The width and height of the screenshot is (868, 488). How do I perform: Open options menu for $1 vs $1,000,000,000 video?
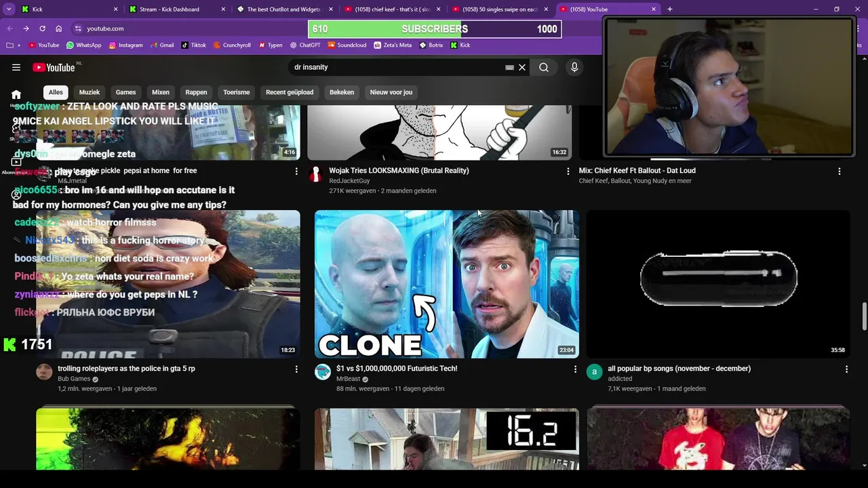pos(575,369)
